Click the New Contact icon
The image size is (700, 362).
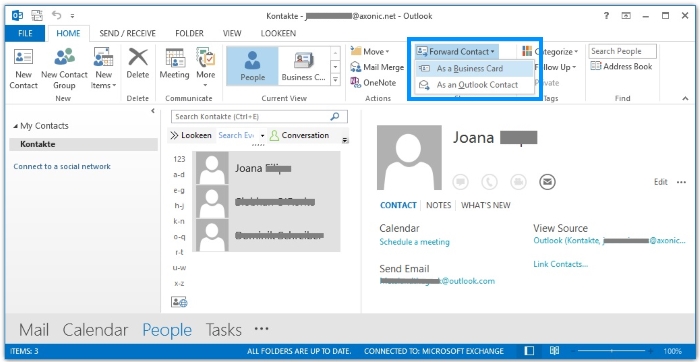coord(23,68)
